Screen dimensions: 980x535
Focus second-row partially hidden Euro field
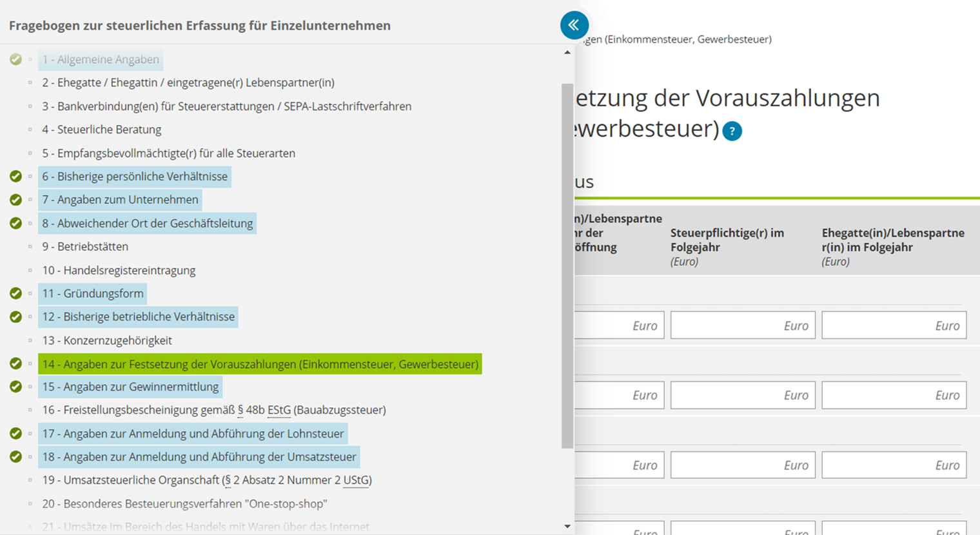(x=619, y=395)
